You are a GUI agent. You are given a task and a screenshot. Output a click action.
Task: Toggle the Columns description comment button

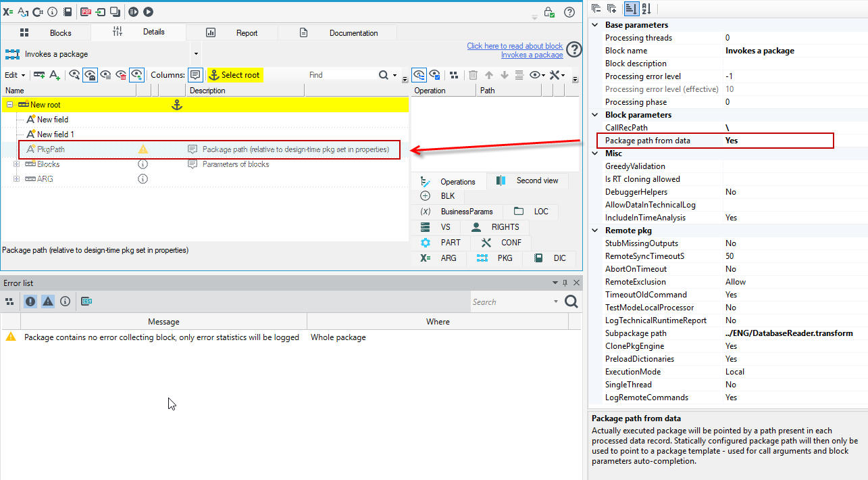coord(195,75)
